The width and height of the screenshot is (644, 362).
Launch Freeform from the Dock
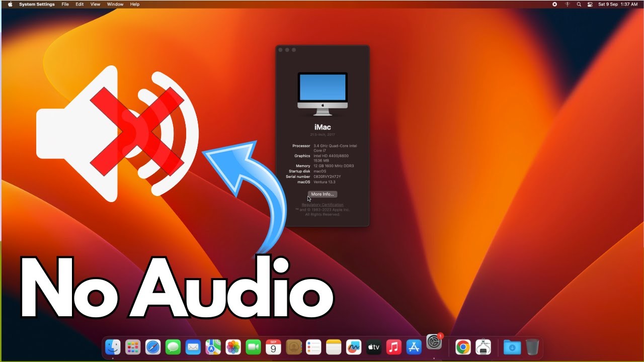(354, 347)
